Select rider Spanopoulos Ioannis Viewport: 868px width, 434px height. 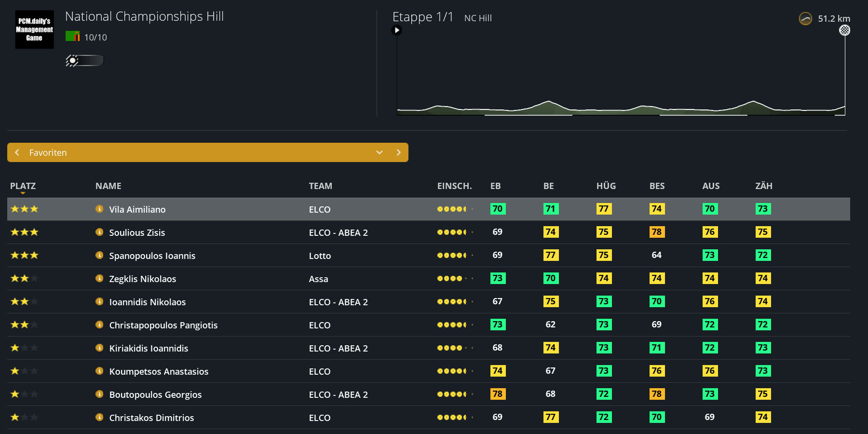click(152, 256)
